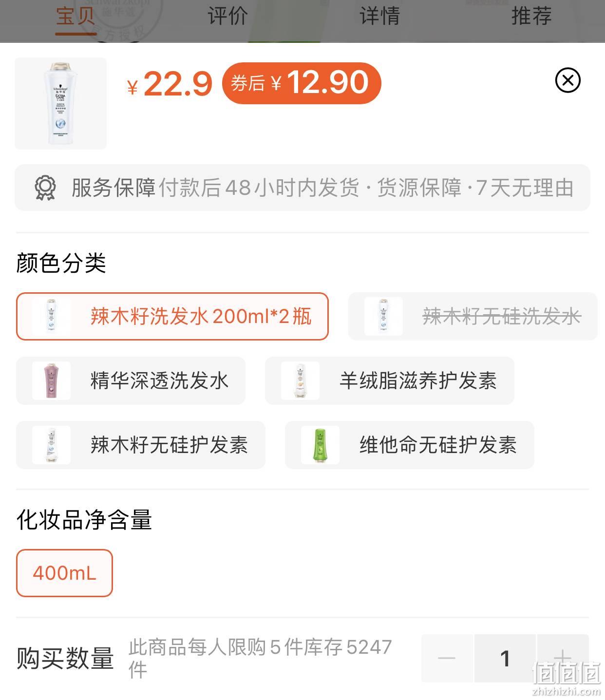
Task: Choose 羊绒脂滋养护发素 variant
Action: 390,380
